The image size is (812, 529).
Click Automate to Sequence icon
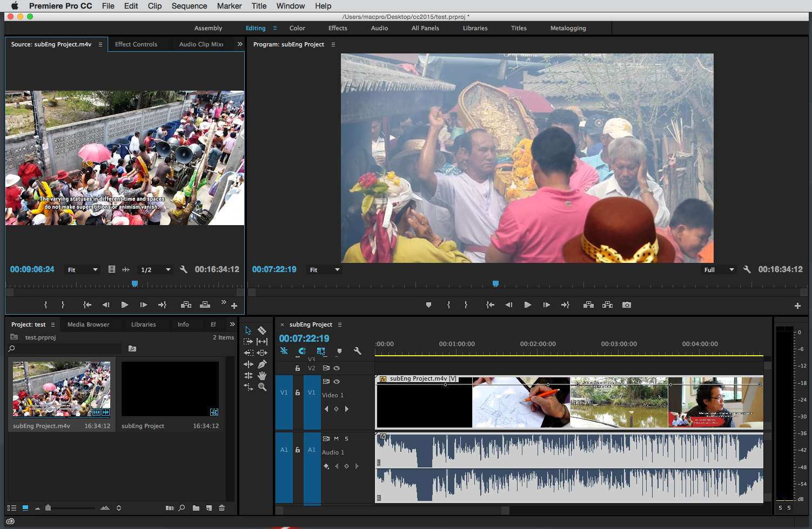point(170,508)
